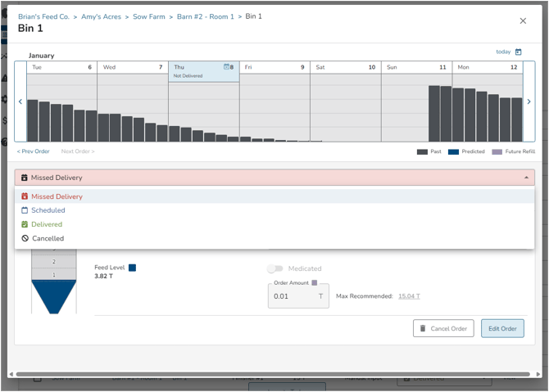
Task: Advance chart with right arrow
Action: point(529,101)
